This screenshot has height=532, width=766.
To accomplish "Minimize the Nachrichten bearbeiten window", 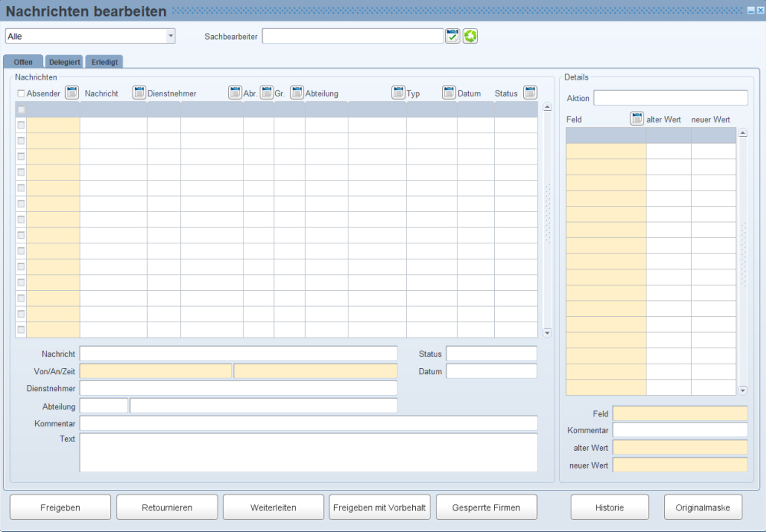I will [751, 10].
